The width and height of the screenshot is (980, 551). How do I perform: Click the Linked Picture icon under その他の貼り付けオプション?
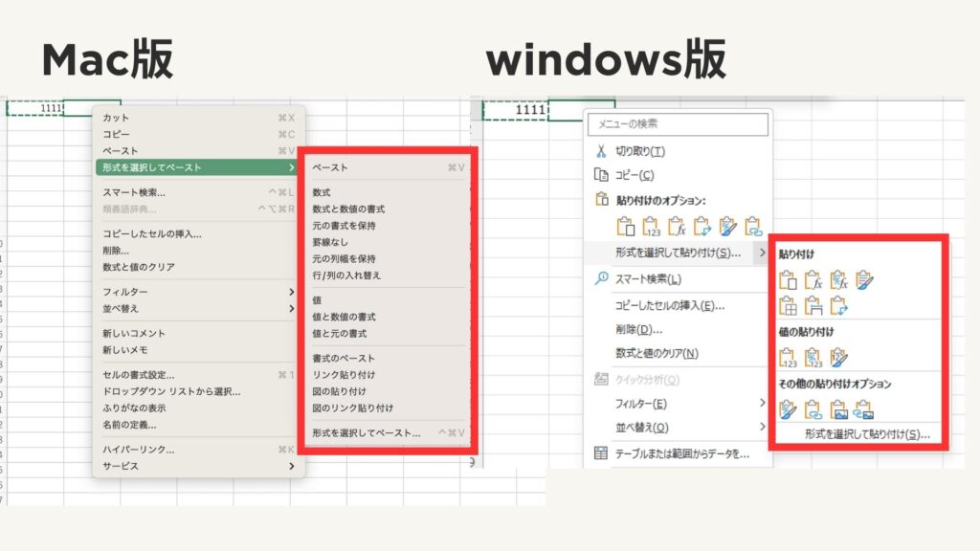(x=864, y=409)
